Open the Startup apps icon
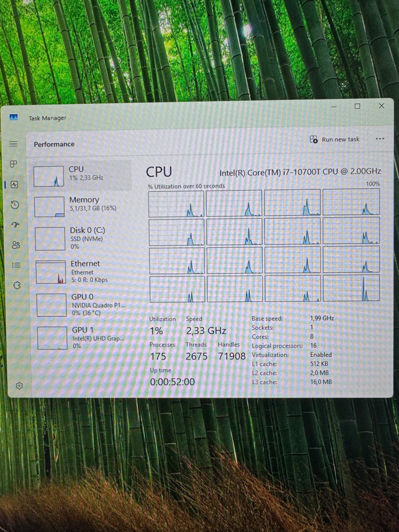The image size is (399, 532). pyautogui.click(x=15, y=225)
